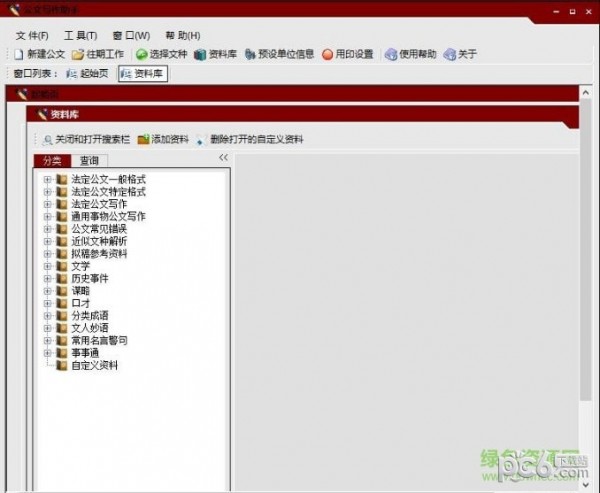Click the 添加资料 folder icon
The width and height of the screenshot is (600, 493).
(x=143, y=140)
